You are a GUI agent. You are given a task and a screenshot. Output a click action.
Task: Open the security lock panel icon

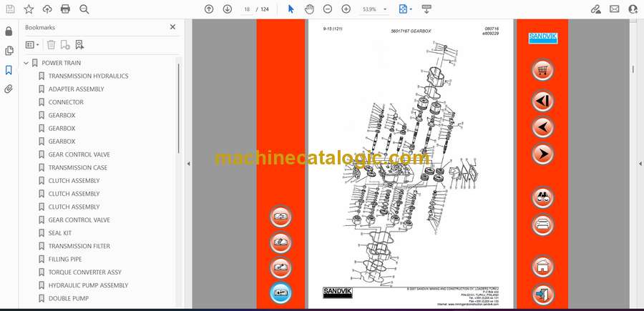[9, 31]
